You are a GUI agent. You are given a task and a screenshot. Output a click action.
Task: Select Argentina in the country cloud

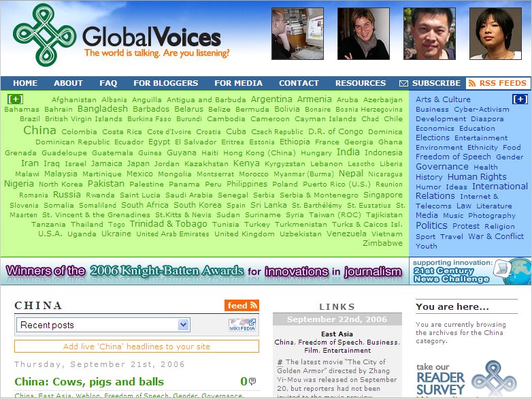(x=271, y=99)
